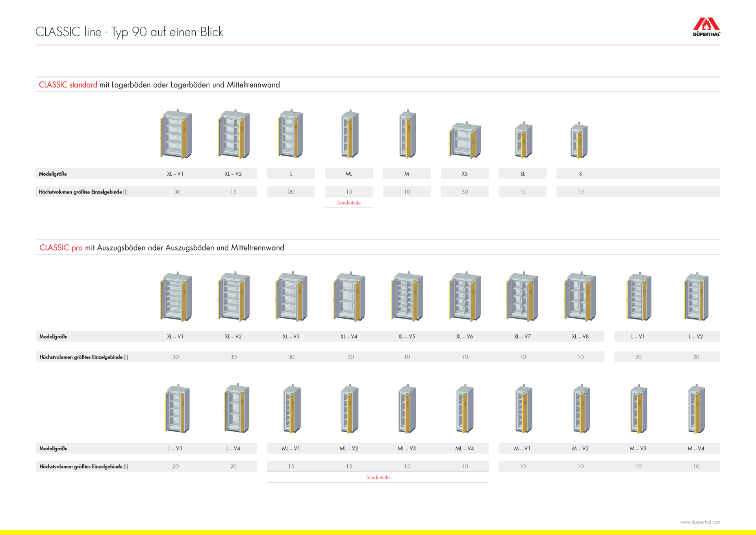Screen dimensions: 756x535
Task: Pick the ML – V4 cabinet image
Action: 465,409
